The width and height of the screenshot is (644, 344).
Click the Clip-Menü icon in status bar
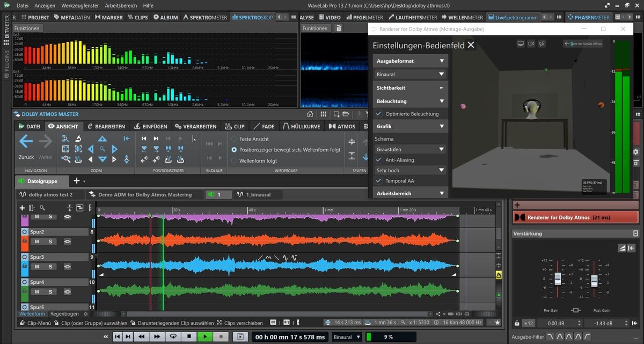[x=21, y=323]
